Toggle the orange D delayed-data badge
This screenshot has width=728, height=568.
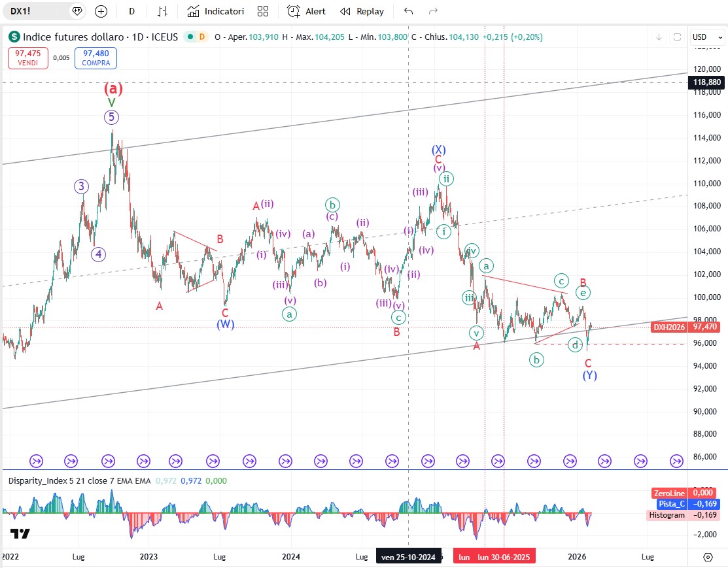click(202, 37)
